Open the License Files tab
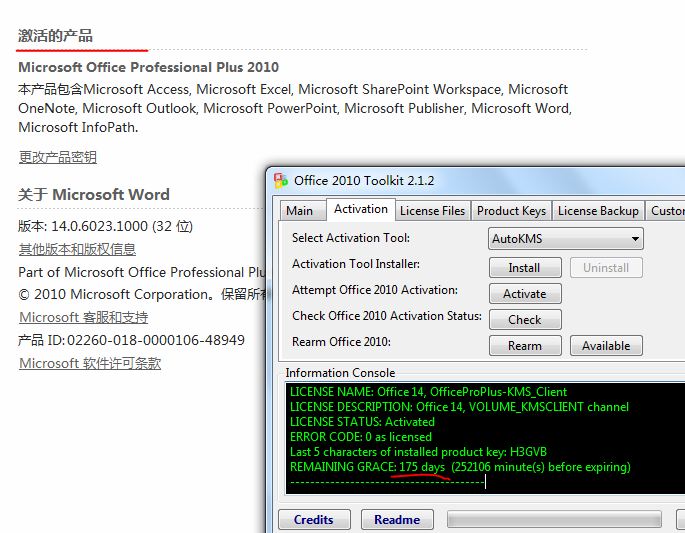The width and height of the screenshot is (685, 533). (432, 211)
